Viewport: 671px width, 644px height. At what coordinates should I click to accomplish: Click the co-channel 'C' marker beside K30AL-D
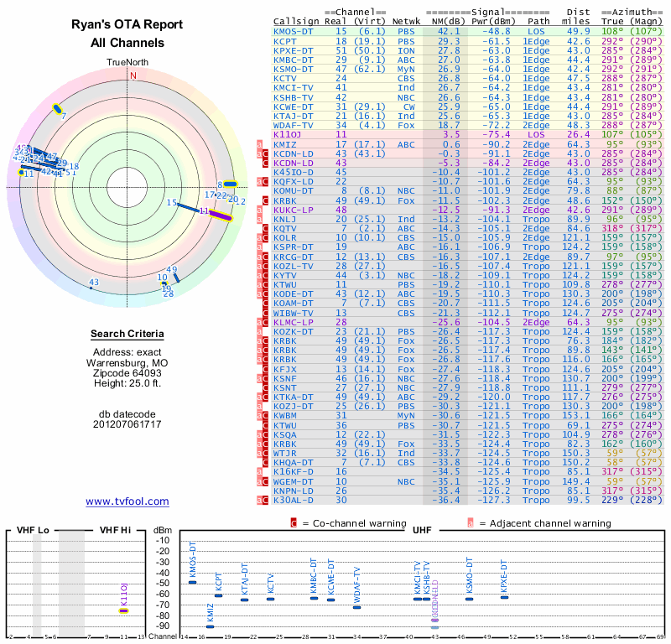pos(265,500)
